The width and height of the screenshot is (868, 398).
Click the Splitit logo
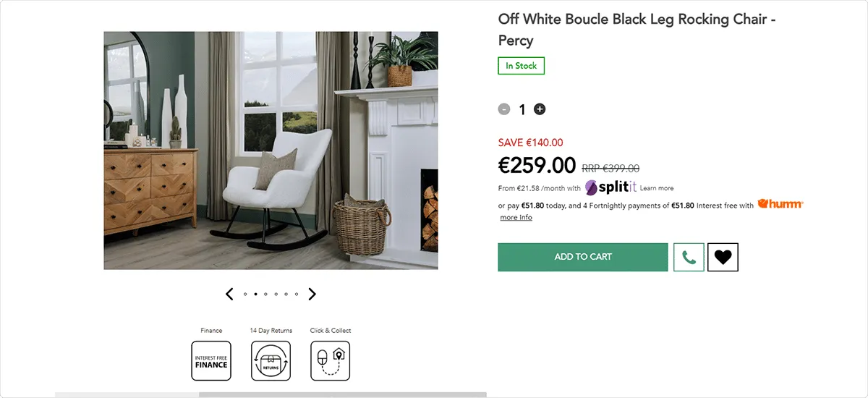click(610, 187)
